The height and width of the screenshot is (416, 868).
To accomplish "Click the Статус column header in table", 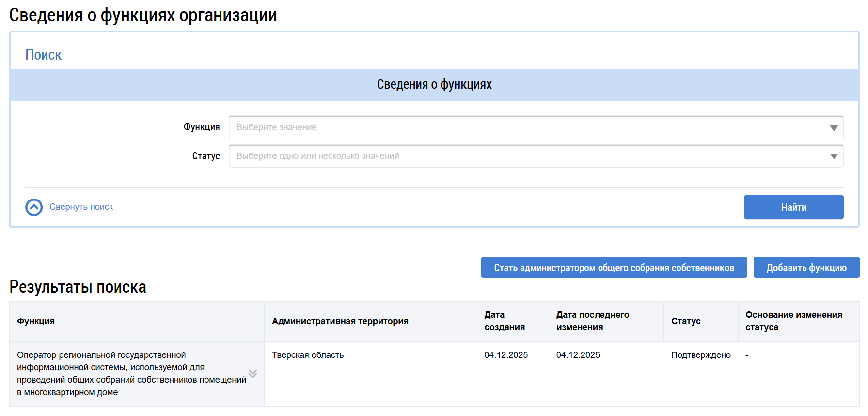I will tap(685, 321).
